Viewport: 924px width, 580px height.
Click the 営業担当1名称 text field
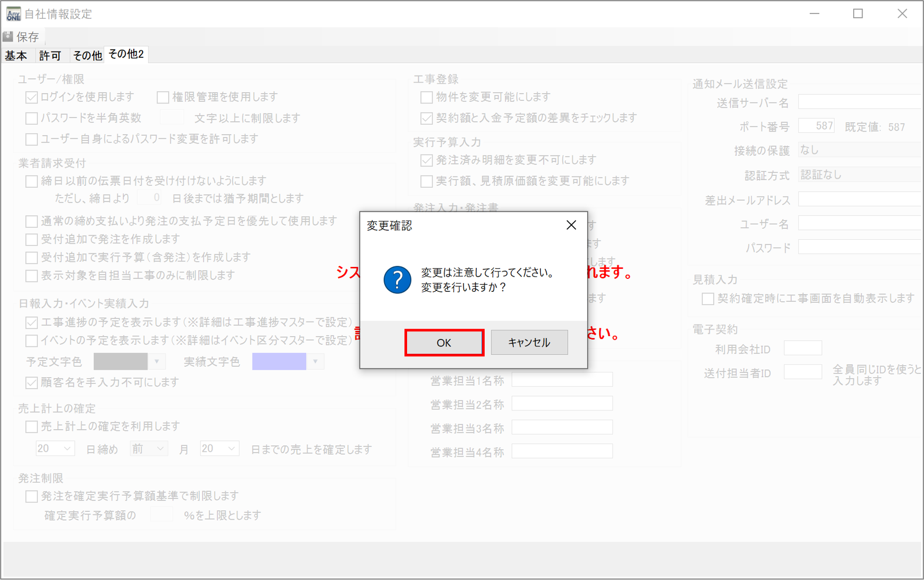[562, 380]
